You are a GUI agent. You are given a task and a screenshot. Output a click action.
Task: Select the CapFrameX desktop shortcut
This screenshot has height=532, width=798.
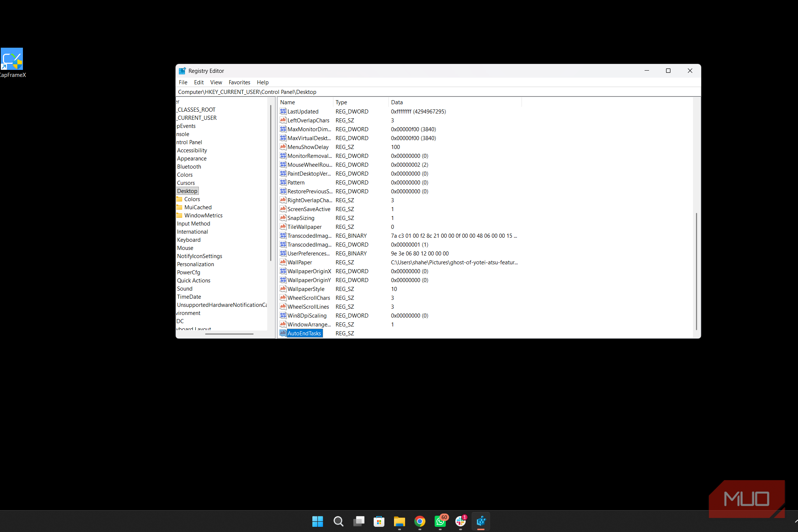(x=12, y=63)
